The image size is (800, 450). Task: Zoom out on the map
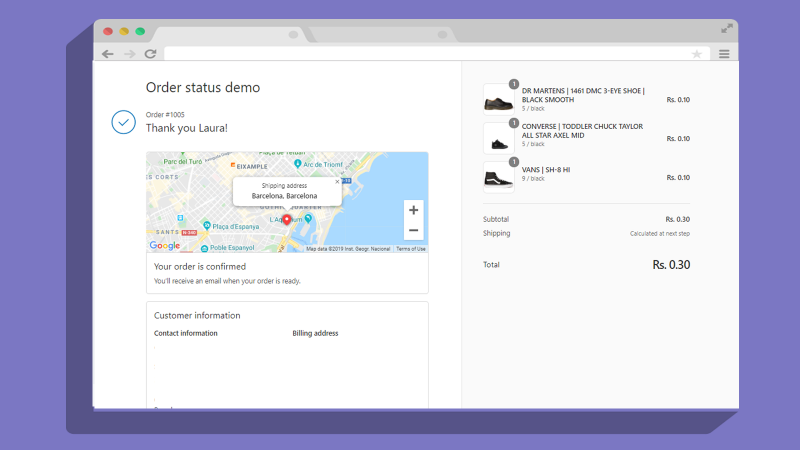413,231
